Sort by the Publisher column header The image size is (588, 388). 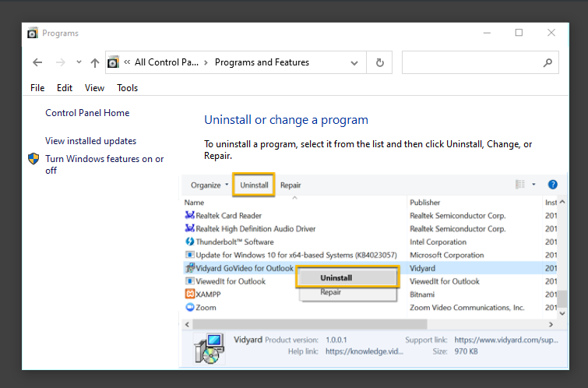[x=425, y=203]
